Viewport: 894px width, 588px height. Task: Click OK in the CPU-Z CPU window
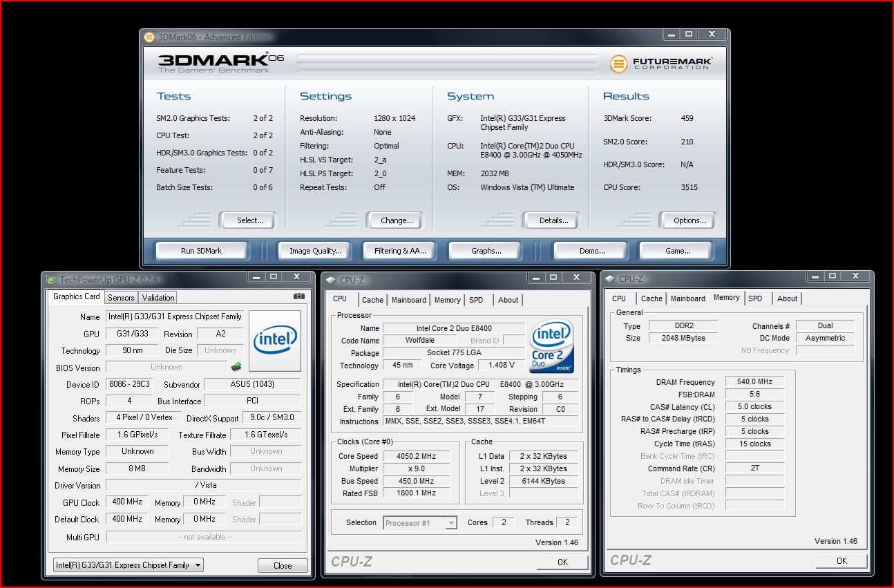point(562,562)
